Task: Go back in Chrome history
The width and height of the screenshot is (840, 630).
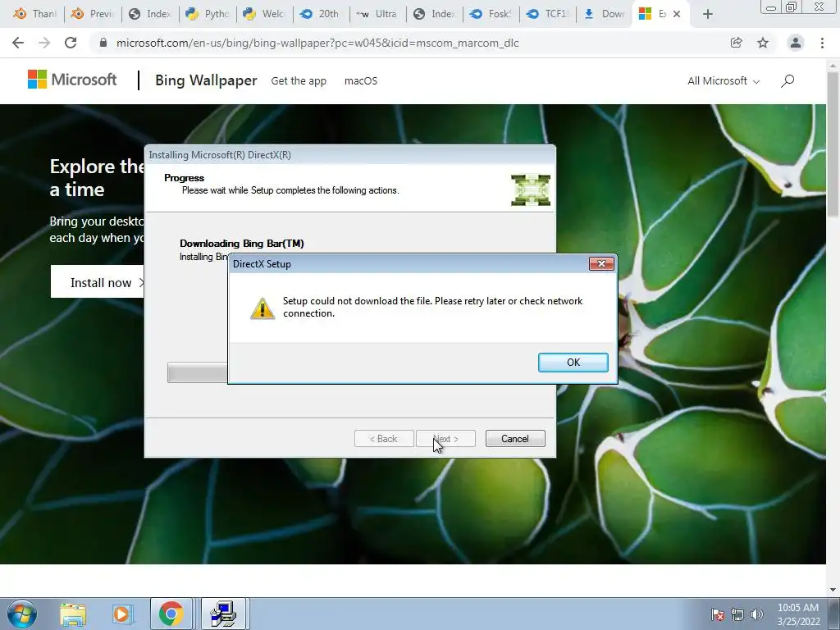Action: 18,43
